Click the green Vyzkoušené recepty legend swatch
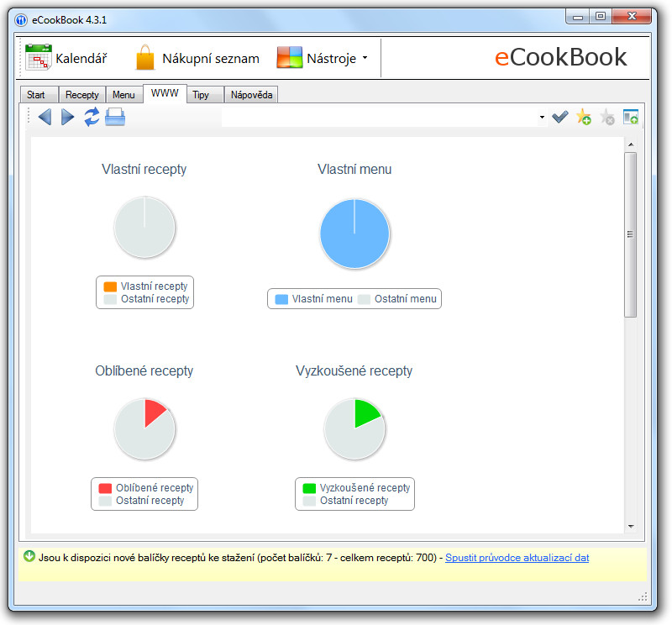 coord(309,488)
